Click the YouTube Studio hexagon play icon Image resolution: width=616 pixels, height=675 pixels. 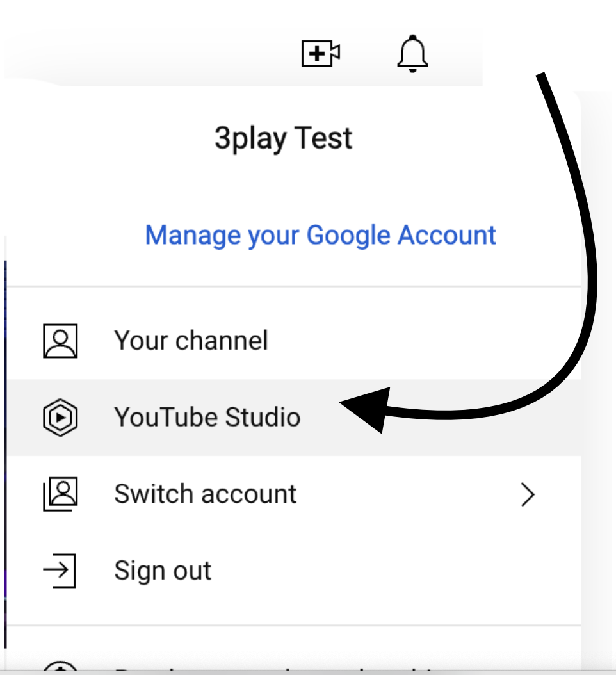click(x=60, y=418)
